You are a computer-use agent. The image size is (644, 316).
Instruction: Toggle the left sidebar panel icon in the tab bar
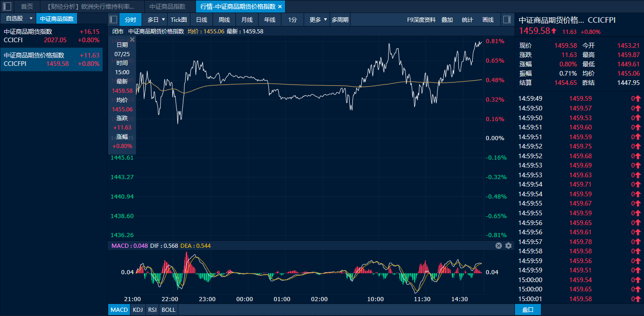(7, 6)
